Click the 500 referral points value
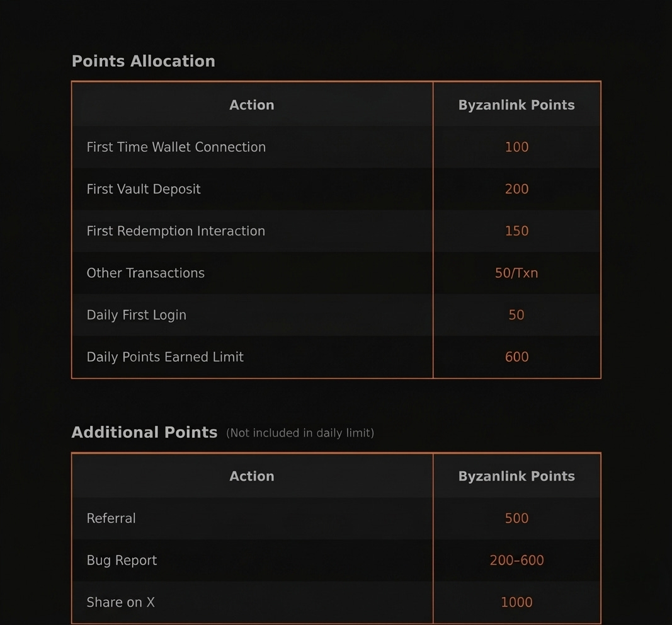 [517, 519]
